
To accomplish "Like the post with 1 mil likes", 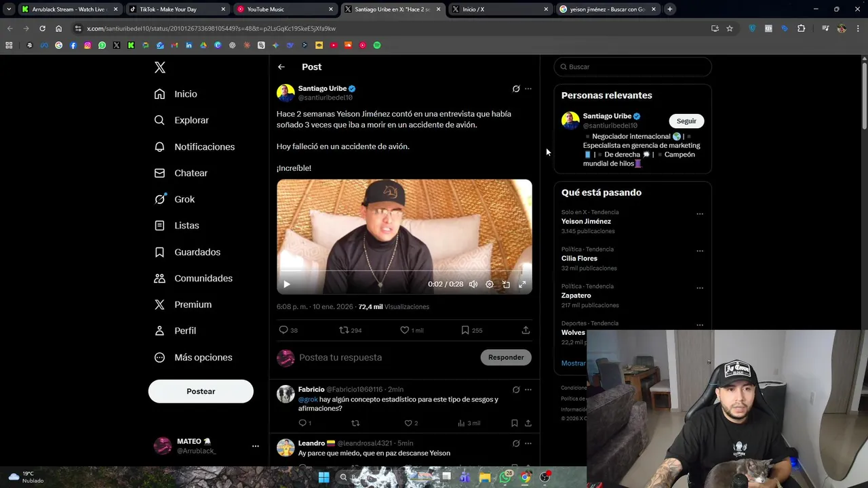I will click(x=412, y=330).
